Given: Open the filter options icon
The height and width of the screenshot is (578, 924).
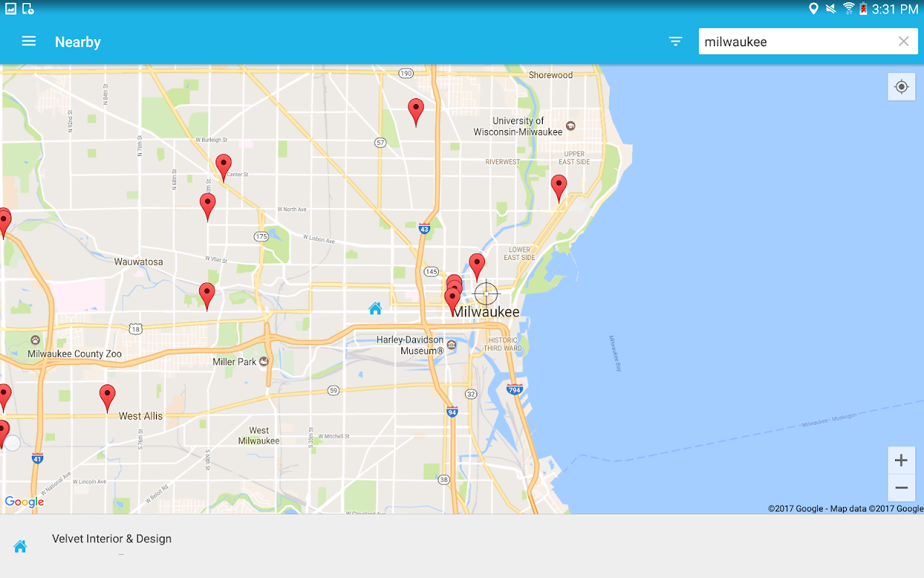Looking at the screenshot, I should click(676, 41).
